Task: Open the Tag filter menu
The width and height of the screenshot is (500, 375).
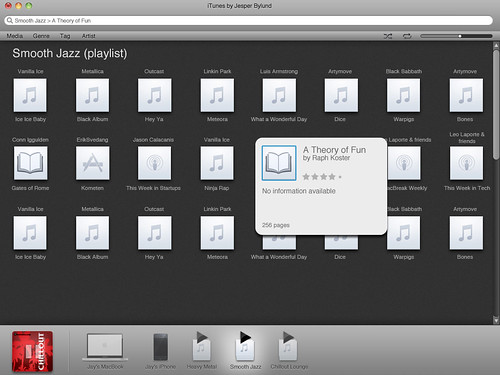Action: [65, 36]
